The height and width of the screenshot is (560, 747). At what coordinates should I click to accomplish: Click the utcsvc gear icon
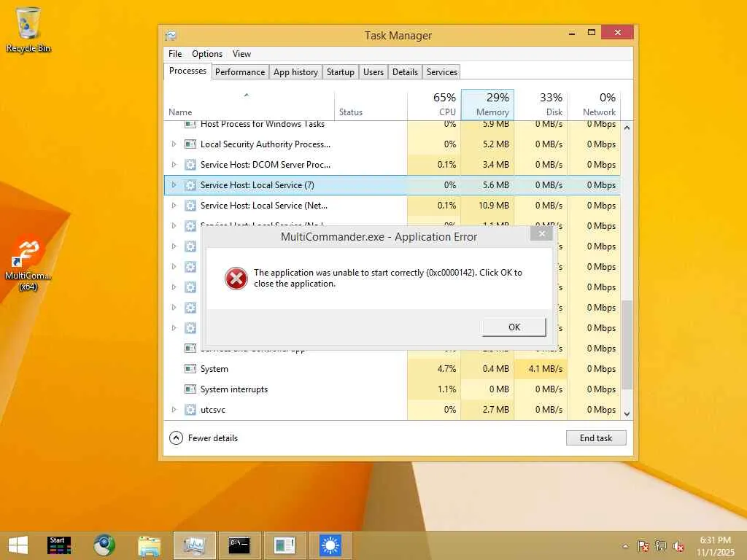click(190, 410)
